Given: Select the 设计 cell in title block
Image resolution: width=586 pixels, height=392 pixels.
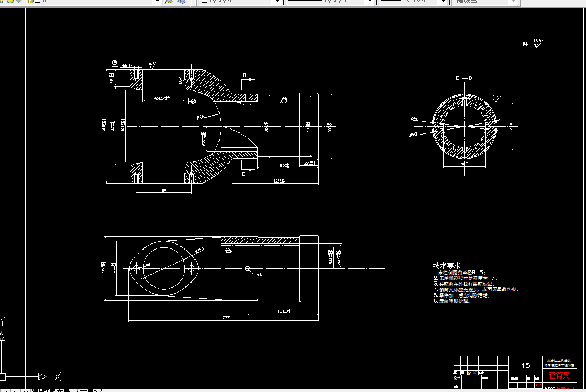Looking at the screenshot, I should [457, 378].
